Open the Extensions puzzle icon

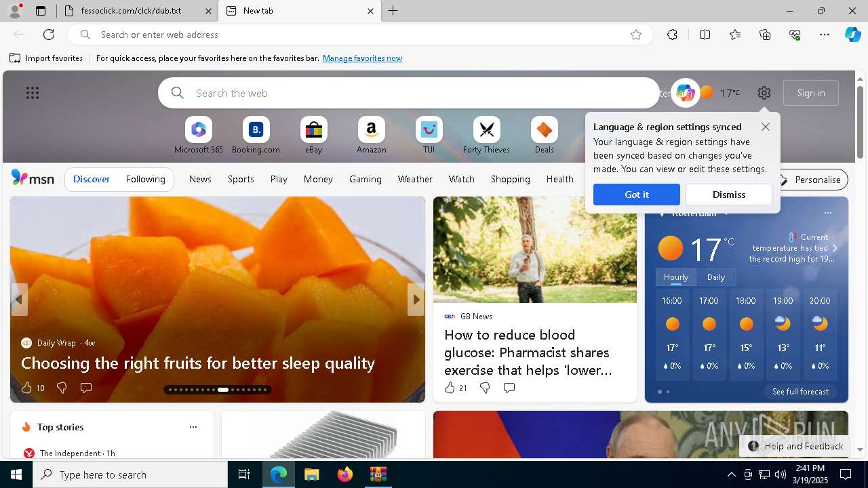pos(672,35)
